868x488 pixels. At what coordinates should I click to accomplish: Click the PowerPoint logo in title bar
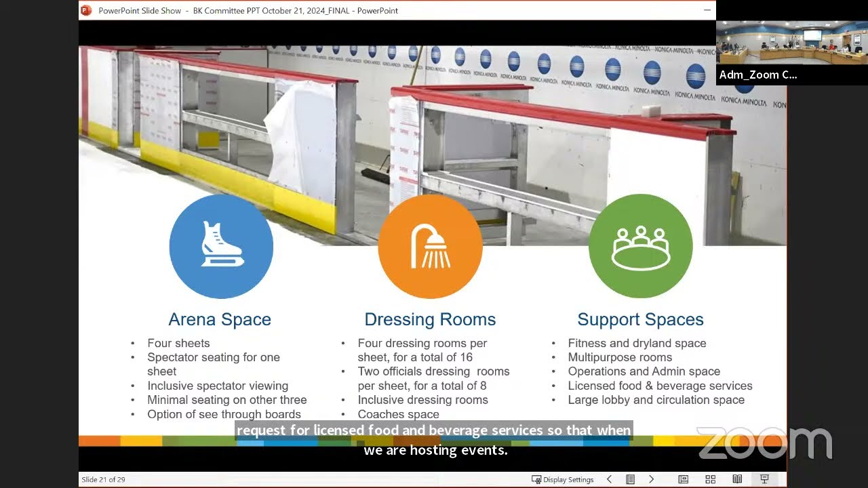tap(86, 10)
